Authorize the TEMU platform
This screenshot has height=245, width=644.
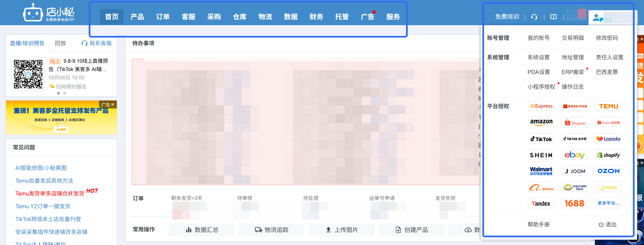coord(608,106)
